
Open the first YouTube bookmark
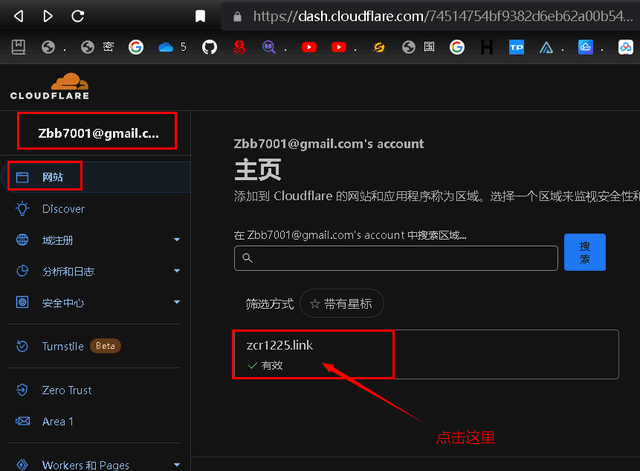pyautogui.click(x=308, y=47)
